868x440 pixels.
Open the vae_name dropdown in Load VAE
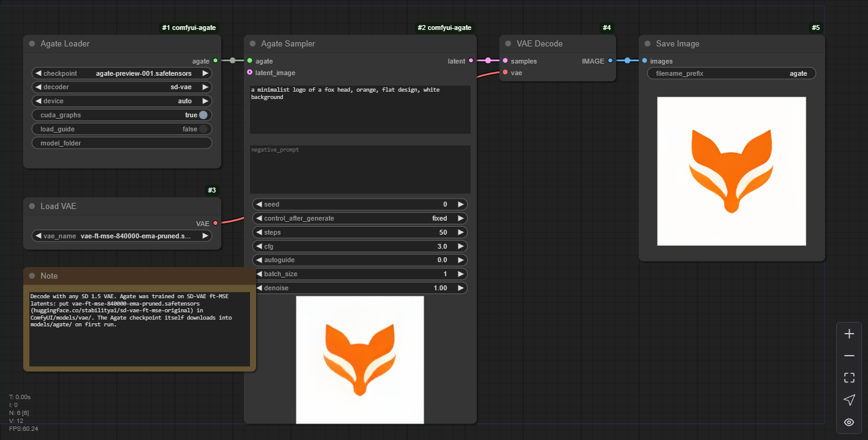coord(122,235)
